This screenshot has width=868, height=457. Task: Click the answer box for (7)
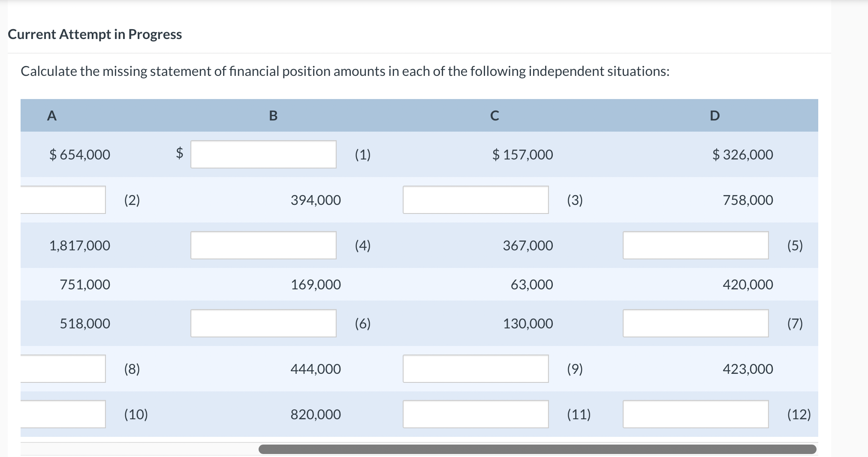pos(696,323)
